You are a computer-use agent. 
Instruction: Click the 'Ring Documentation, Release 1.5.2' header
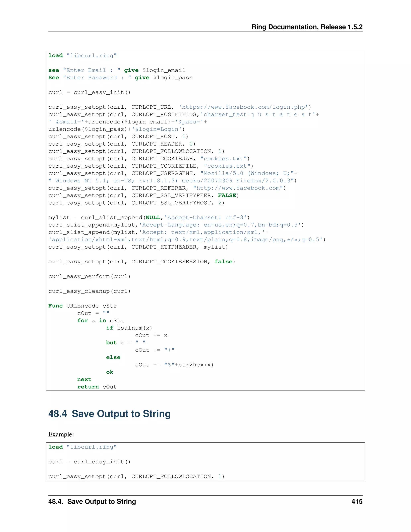click(307, 27)
